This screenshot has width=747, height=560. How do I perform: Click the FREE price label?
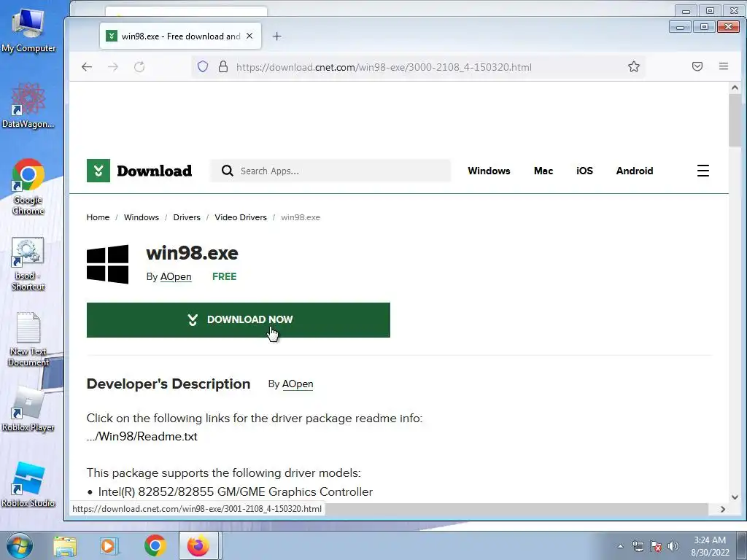pyautogui.click(x=225, y=276)
